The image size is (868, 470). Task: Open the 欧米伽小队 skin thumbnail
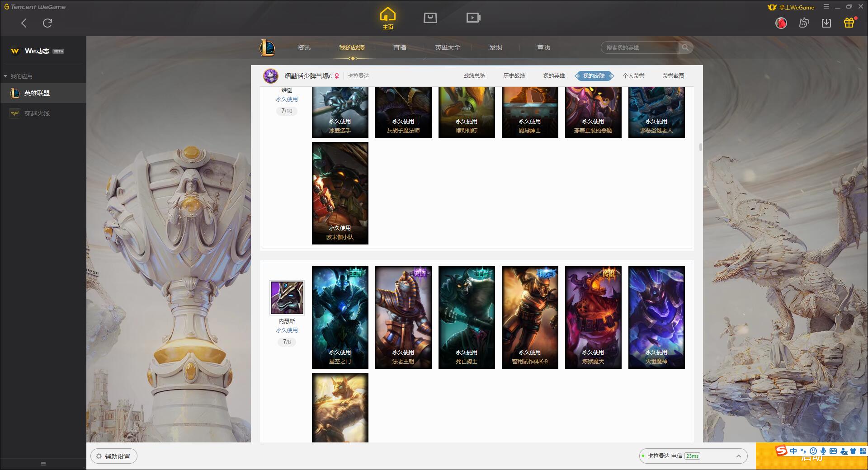coord(340,193)
